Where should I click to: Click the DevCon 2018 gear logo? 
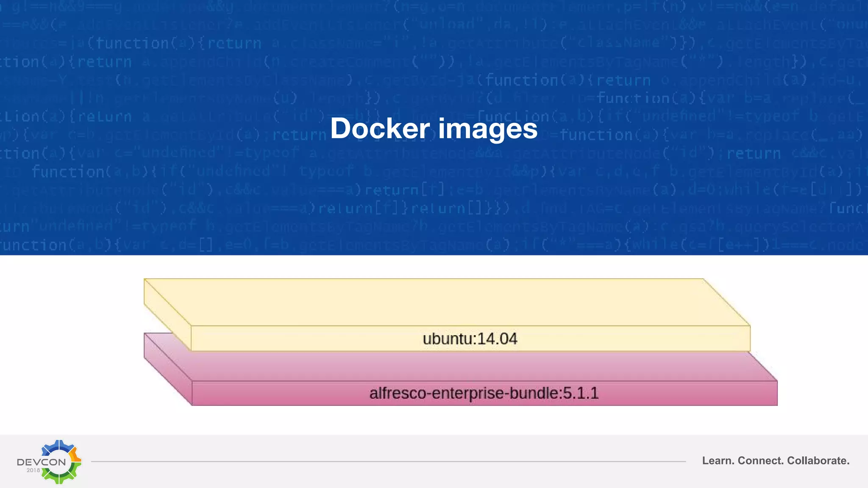coord(49,462)
